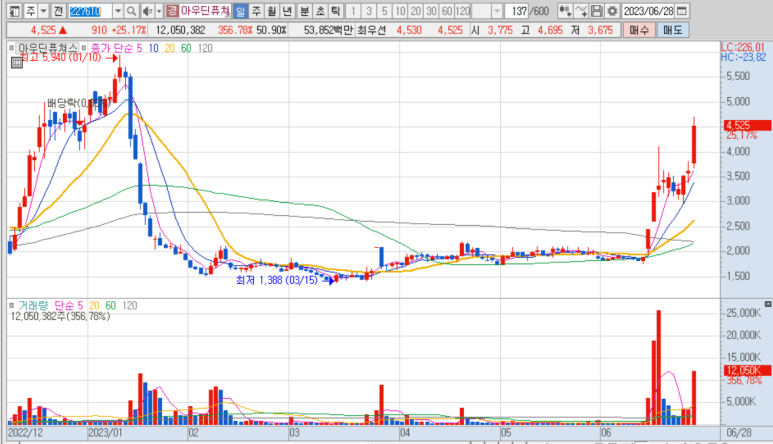This screenshot has height=444, width=773.
Task: Switch to tick 틱 period
Action: pyautogui.click(x=336, y=11)
